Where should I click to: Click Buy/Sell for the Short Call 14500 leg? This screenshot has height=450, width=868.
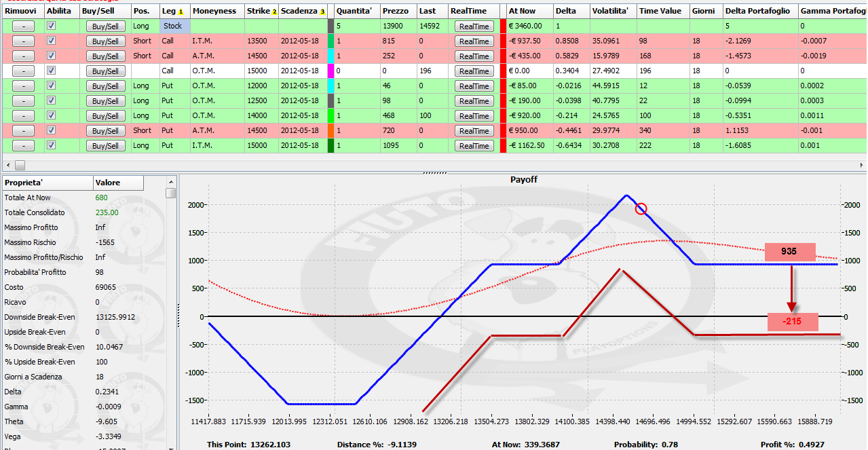tap(105, 56)
